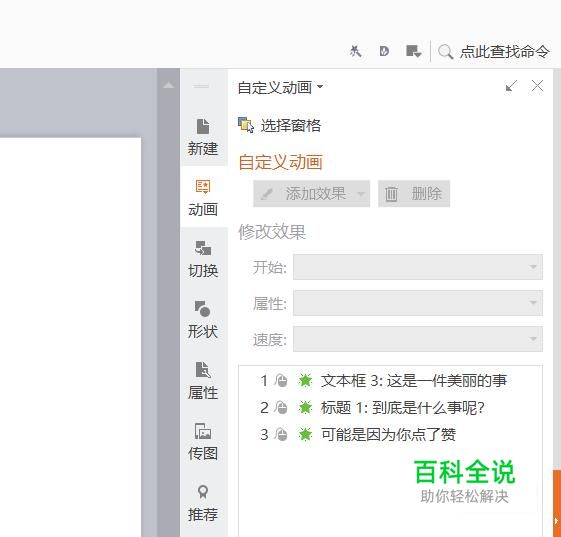
Task: Click the green star effect icon of animation 1
Action: pyautogui.click(x=305, y=380)
